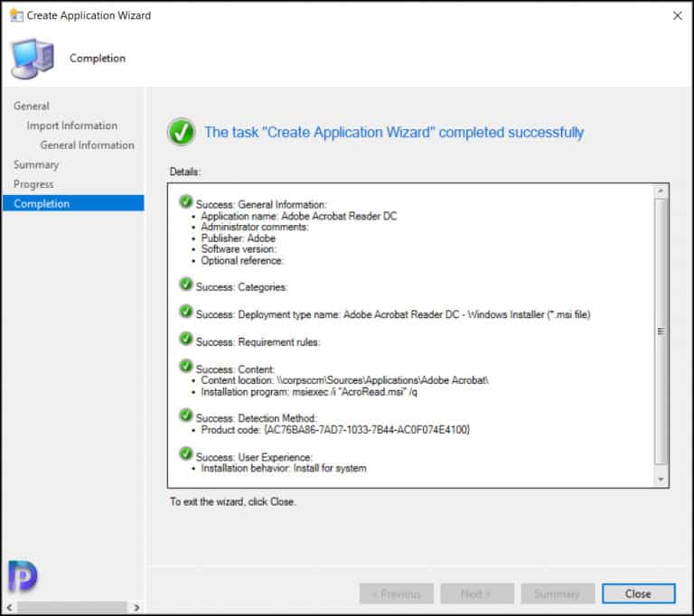Click the green check beside Content
Image resolution: width=694 pixels, height=616 pixels.
click(186, 367)
